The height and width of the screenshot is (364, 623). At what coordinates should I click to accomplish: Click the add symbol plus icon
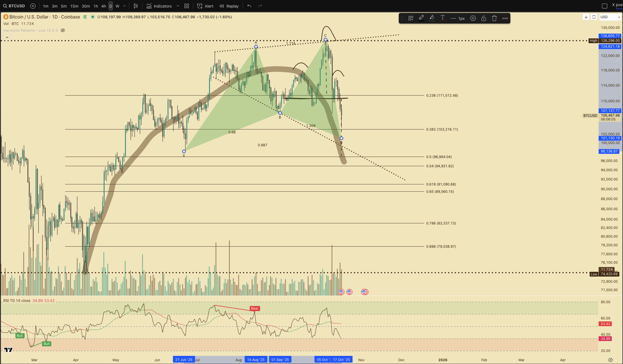tap(33, 6)
